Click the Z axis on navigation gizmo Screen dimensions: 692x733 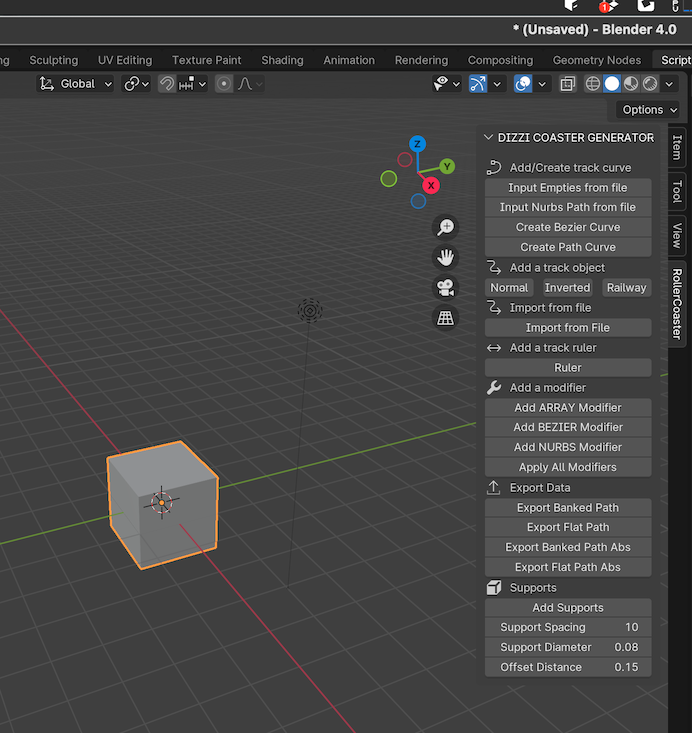point(417,144)
